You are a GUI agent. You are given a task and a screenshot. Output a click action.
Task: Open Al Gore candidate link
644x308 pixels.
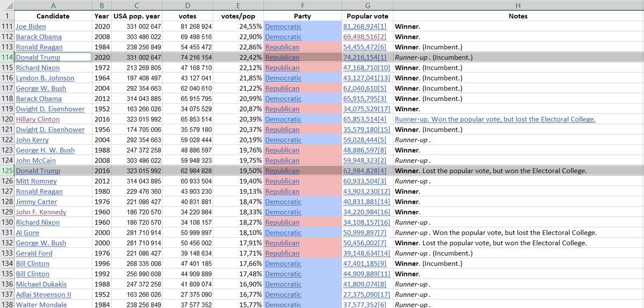click(x=27, y=233)
